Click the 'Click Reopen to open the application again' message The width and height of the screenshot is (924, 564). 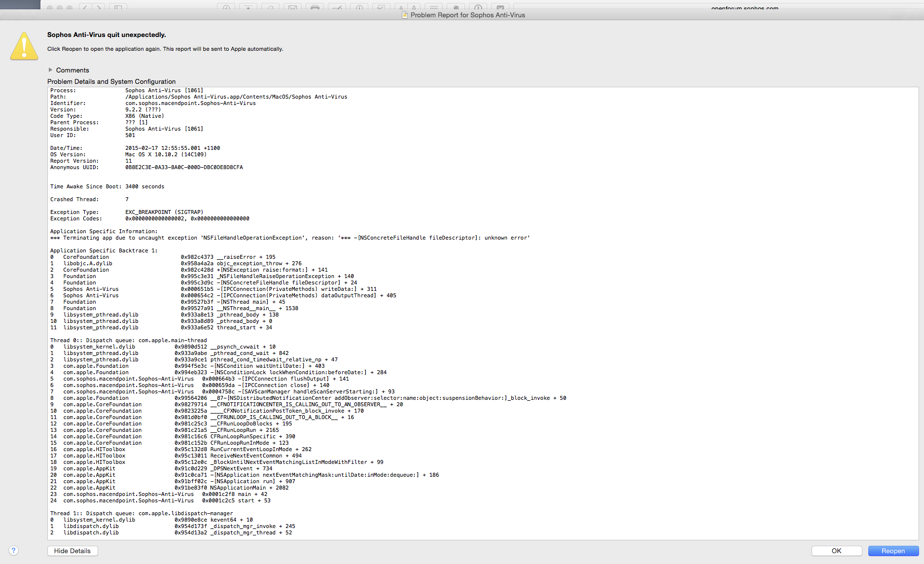click(x=165, y=49)
